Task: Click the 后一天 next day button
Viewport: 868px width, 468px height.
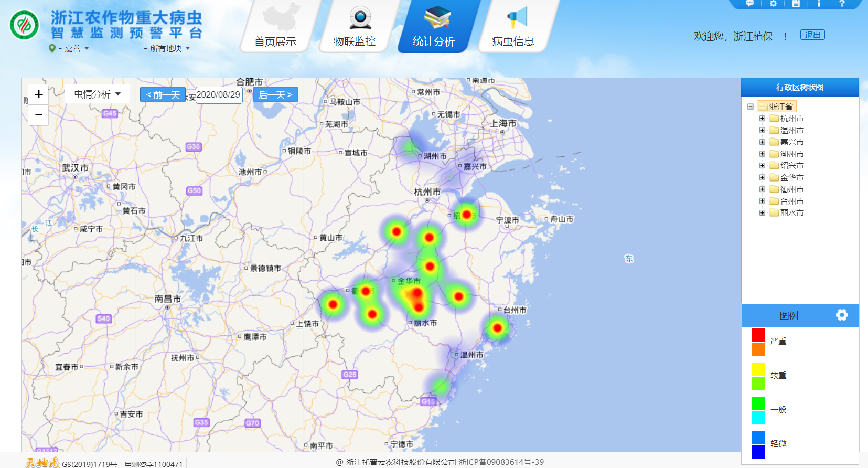Action: (275, 95)
